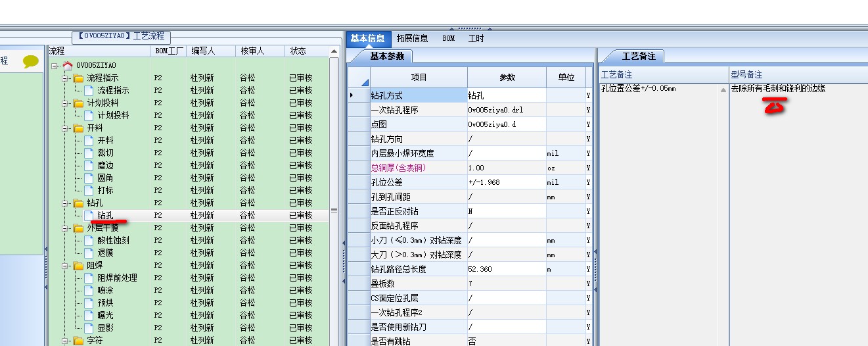Click the 0v005ziya0.drl parameter field

coord(506,110)
